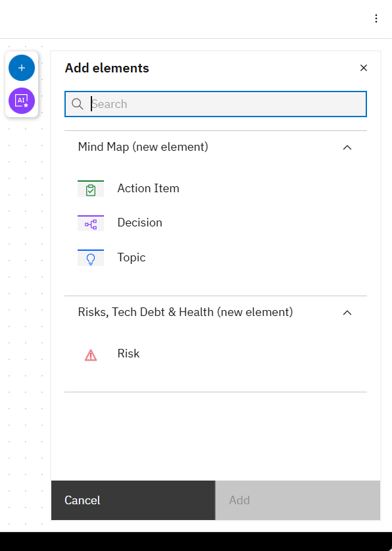Toggle Risks, Tech Debt & Health header
Screen dimensions: 392x551
click(x=216, y=313)
